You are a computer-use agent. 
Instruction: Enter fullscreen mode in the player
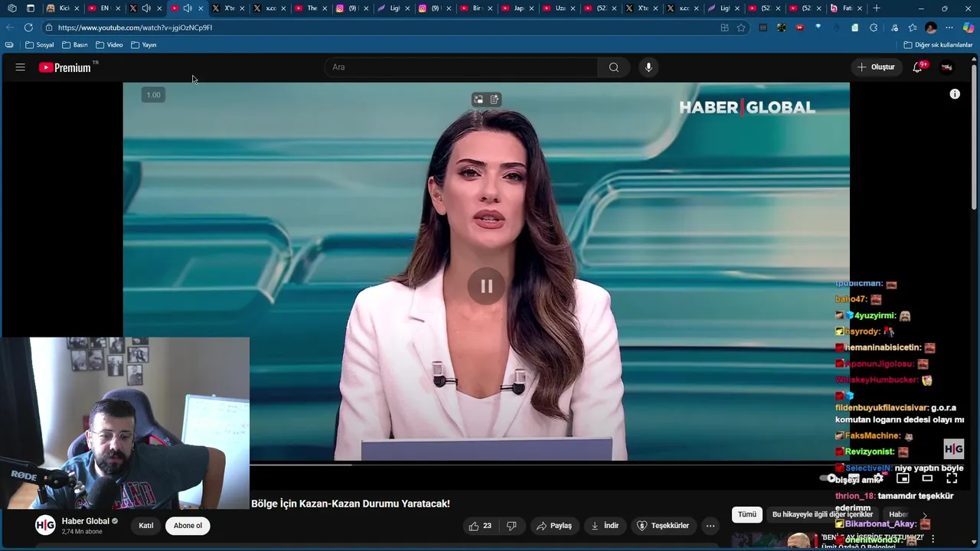pyautogui.click(x=952, y=478)
